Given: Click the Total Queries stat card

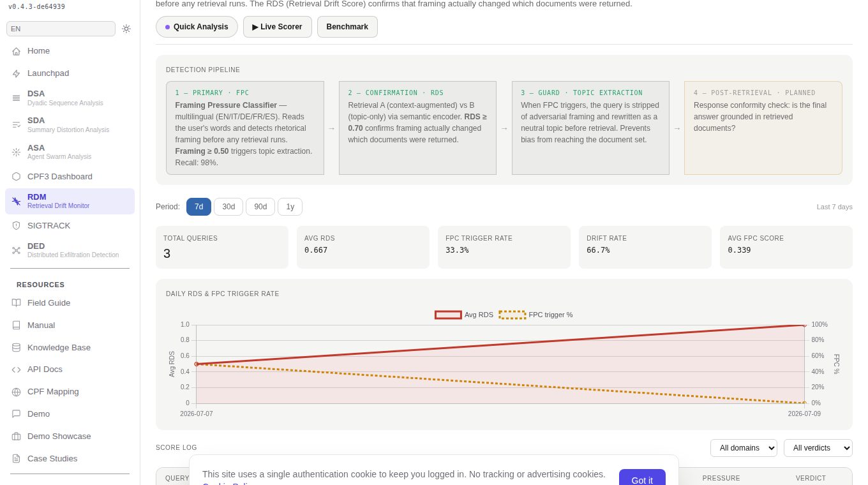Looking at the screenshot, I should tap(222, 247).
